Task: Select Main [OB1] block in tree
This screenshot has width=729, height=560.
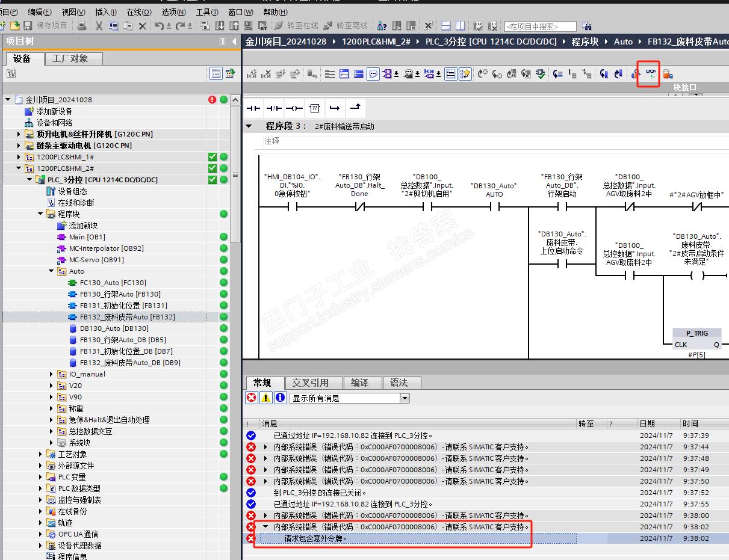Action: (x=87, y=237)
